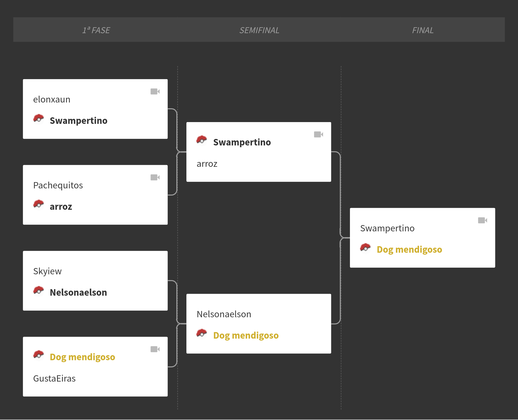Viewport: 518px width, 420px height.
Task: Select the 1ª FASE column header
Action: click(x=96, y=30)
